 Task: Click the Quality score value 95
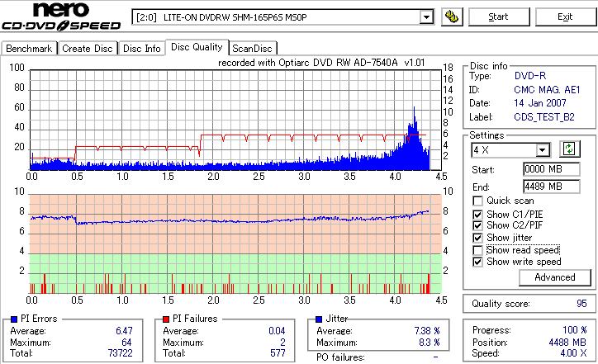(581, 304)
